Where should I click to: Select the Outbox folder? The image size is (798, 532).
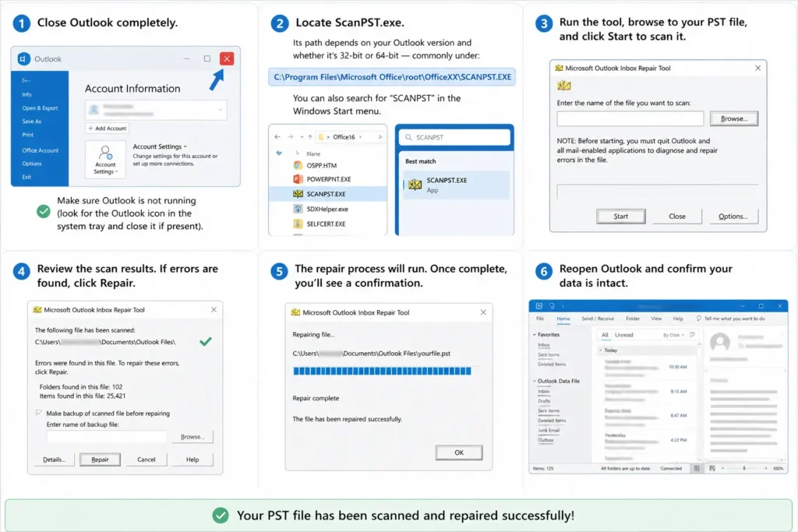(546, 440)
